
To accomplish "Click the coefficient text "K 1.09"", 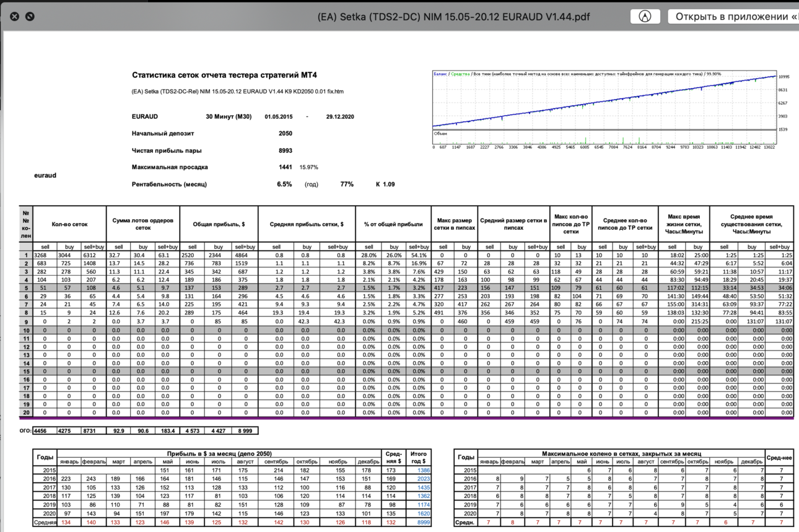I will 385,184.
